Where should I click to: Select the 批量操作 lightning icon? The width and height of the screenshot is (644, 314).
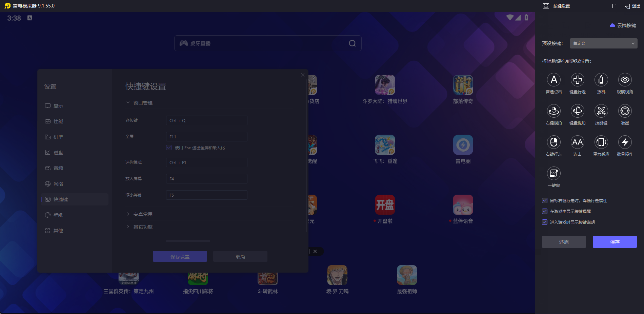click(625, 142)
